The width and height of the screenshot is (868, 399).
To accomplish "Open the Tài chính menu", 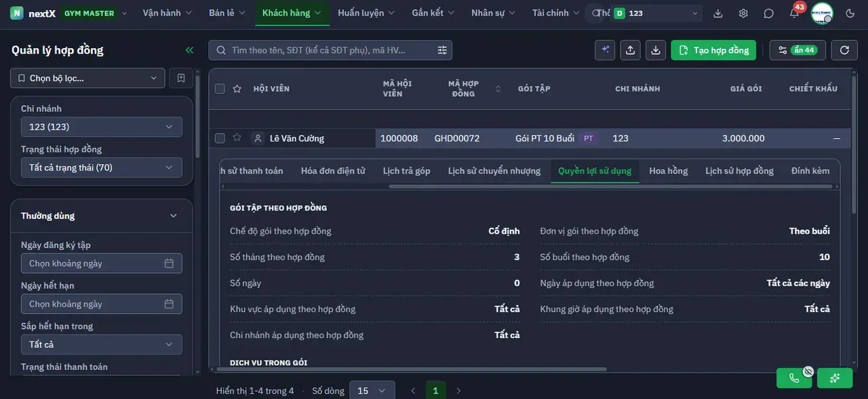I will pos(555,13).
